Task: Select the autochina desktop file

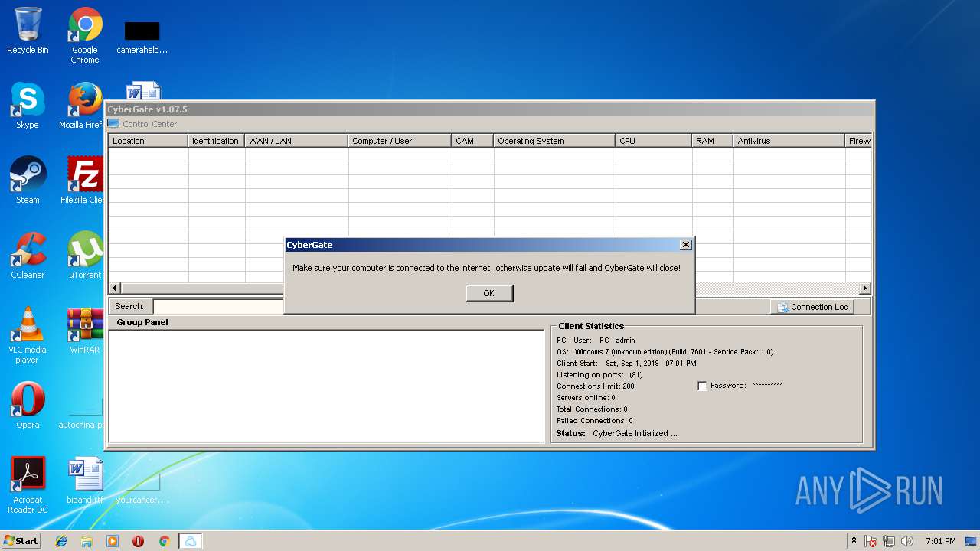Action: coord(83,413)
